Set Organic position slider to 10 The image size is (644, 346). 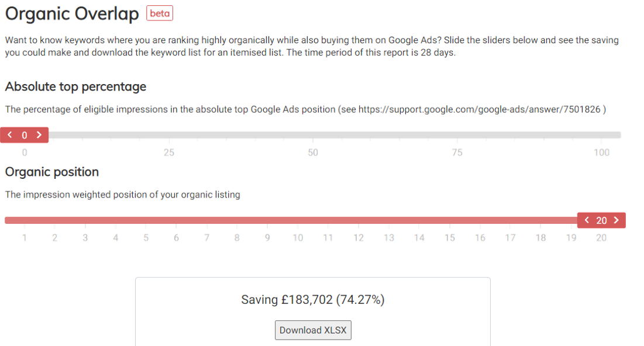pos(298,220)
